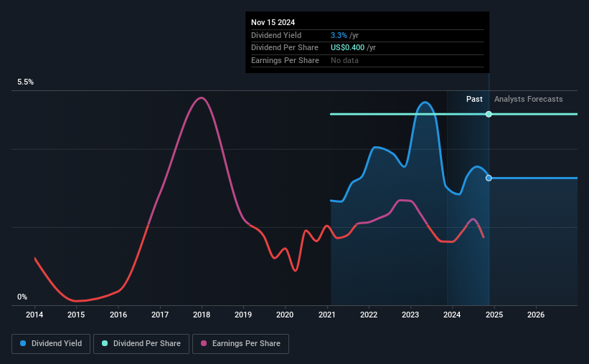This screenshot has height=364, width=589.
Task: Click the blue Dividend Yield legend dot
Action: 23,343
